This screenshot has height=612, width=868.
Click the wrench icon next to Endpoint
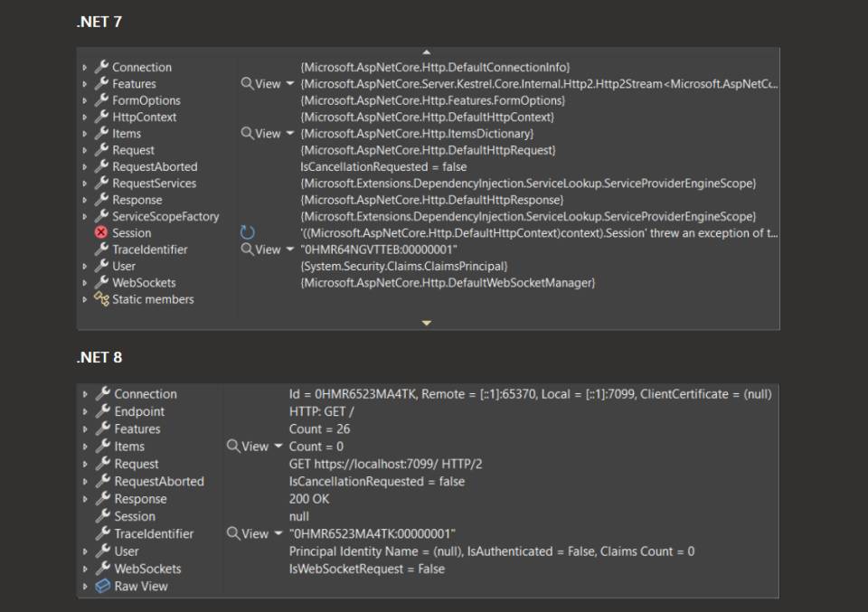103,410
